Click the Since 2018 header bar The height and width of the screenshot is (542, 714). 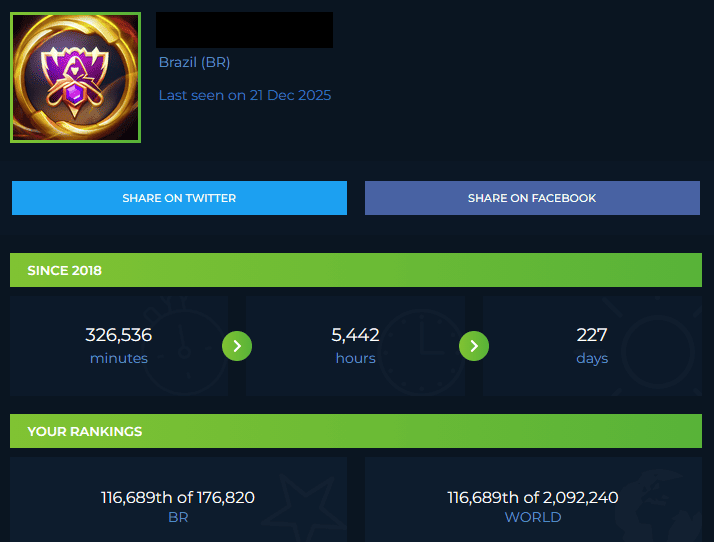point(356,270)
